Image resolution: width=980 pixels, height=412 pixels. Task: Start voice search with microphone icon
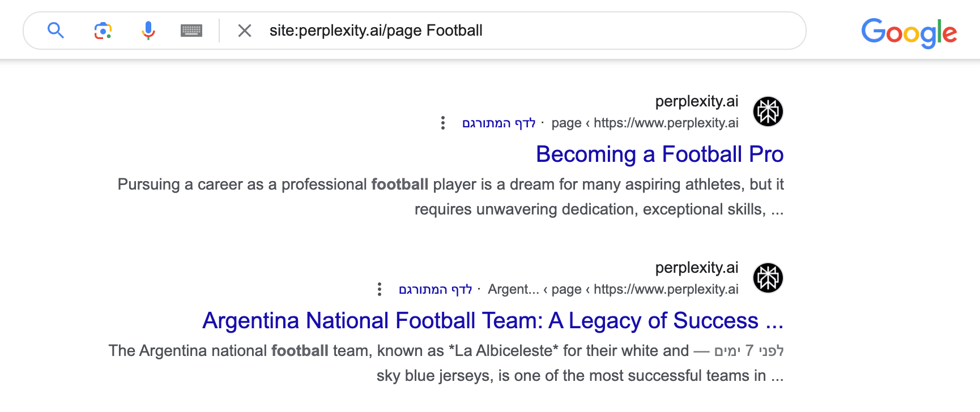click(x=148, y=31)
